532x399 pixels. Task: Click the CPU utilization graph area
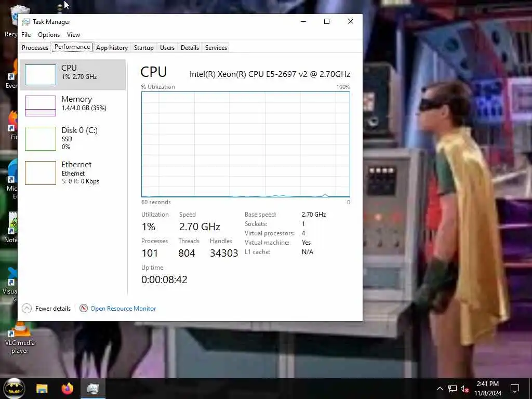pyautogui.click(x=246, y=144)
